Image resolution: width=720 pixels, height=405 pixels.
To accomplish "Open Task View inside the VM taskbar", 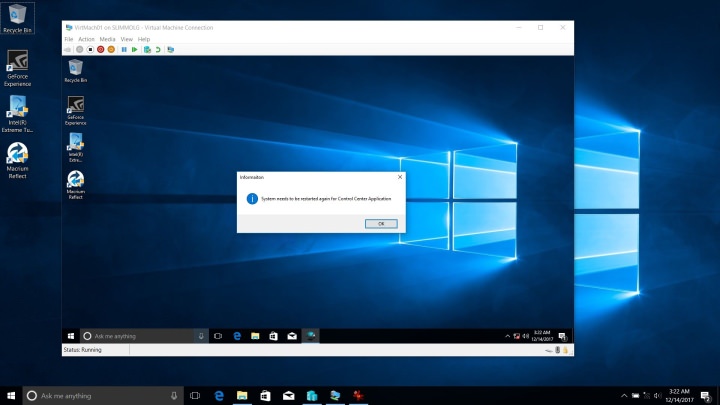I will point(218,336).
